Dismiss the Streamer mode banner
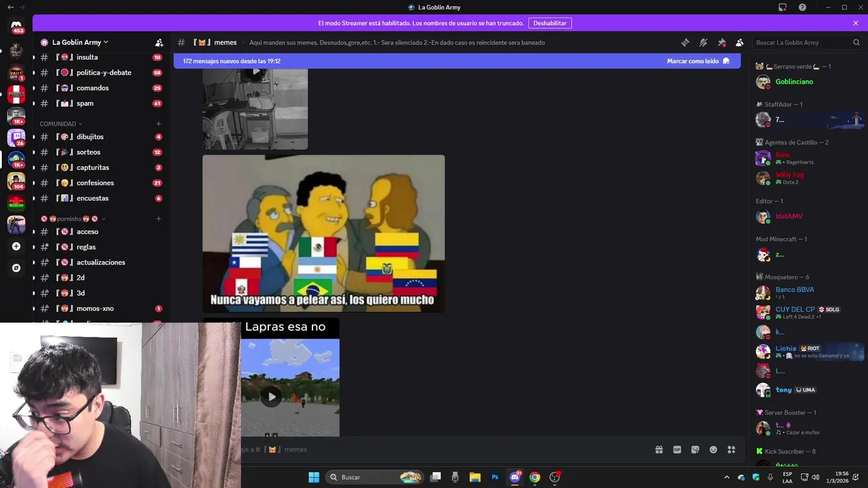Viewport: 868px width, 488px height. (x=856, y=23)
